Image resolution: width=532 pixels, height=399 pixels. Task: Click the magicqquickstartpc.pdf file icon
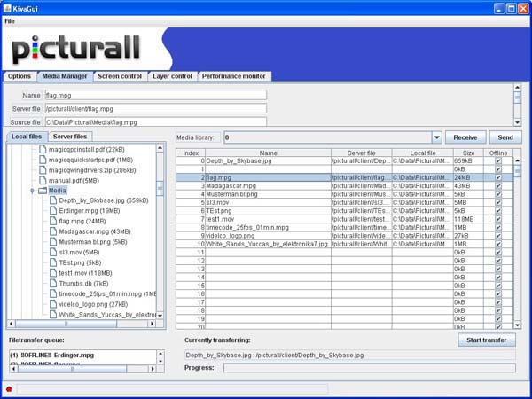[x=42, y=160]
